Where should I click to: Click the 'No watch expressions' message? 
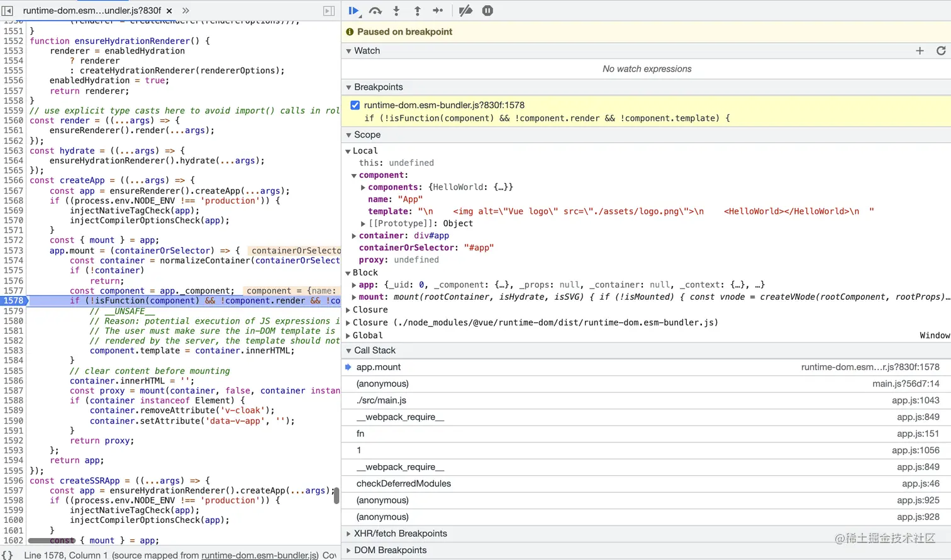tap(647, 69)
